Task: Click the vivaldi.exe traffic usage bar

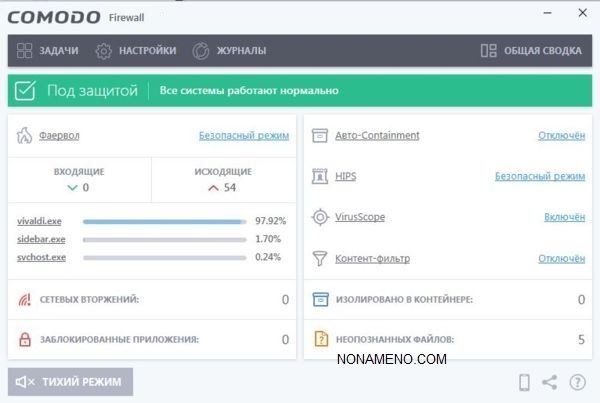Action: pos(164,221)
